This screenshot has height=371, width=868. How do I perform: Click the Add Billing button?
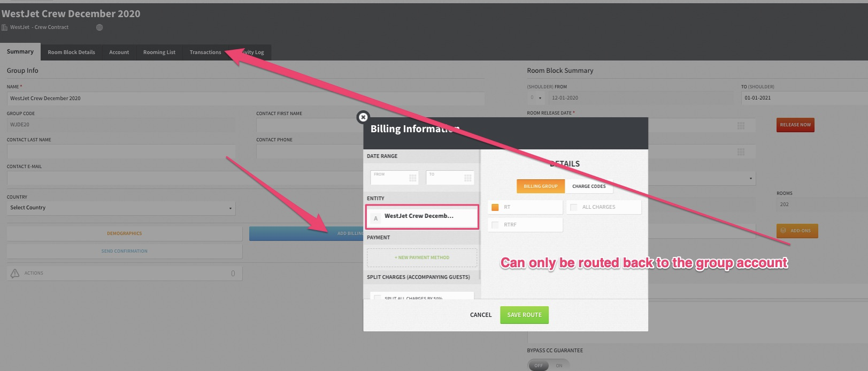click(x=306, y=233)
